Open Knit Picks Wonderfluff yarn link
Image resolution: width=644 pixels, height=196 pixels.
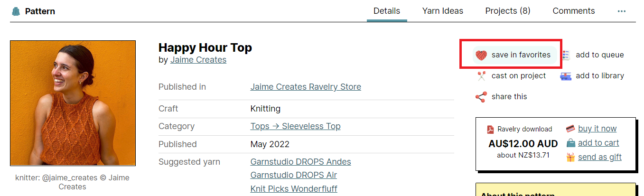click(x=293, y=189)
